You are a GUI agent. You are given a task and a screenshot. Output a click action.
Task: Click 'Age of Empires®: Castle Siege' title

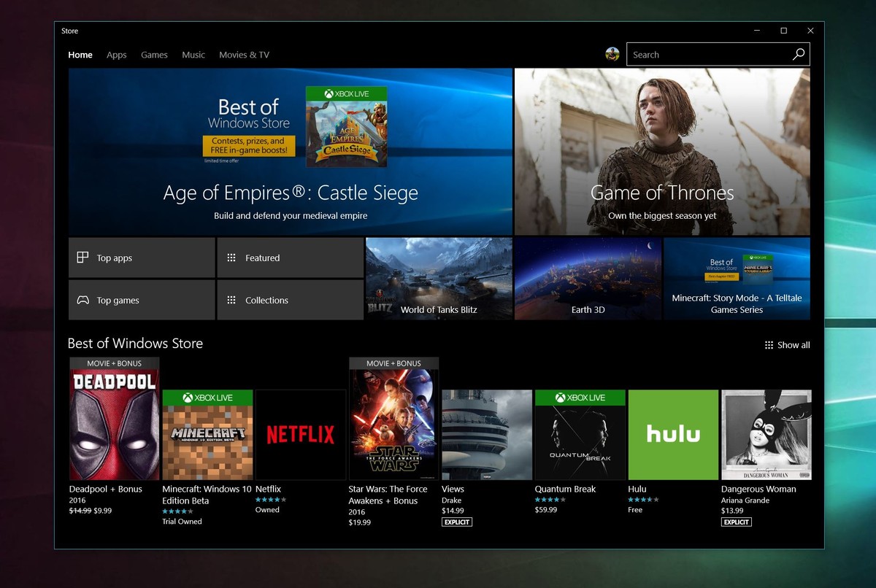tap(291, 193)
